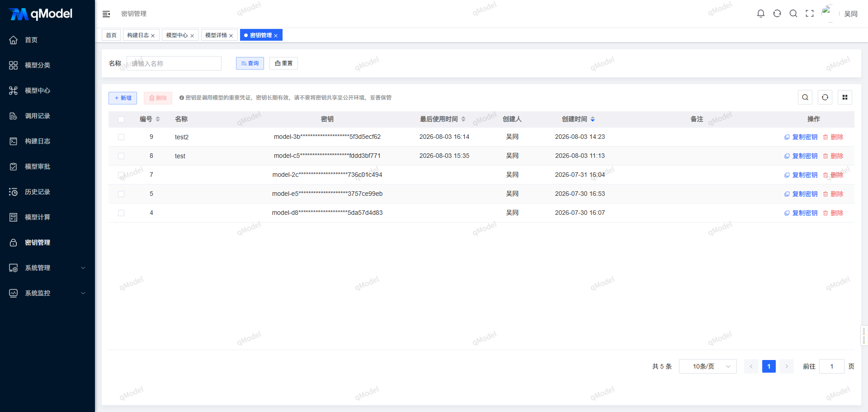Close the 构建日志 tab
The height and width of the screenshot is (412, 868).
click(153, 36)
